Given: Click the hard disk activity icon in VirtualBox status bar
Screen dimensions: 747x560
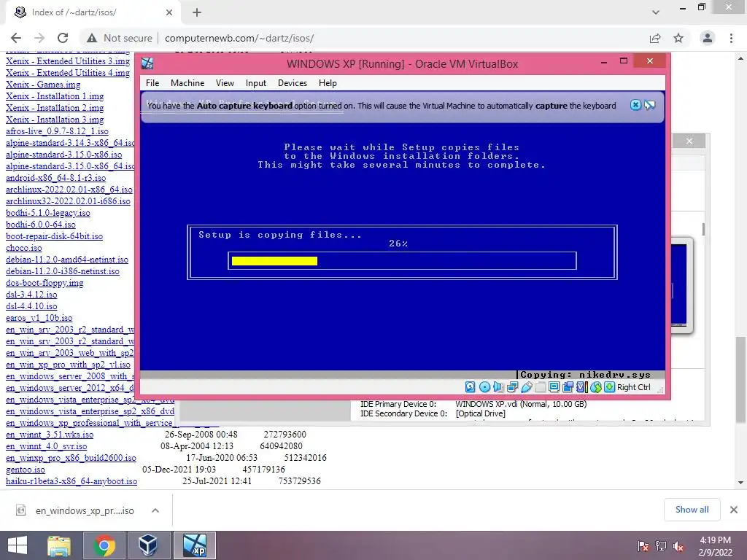Looking at the screenshot, I should coord(471,387).
